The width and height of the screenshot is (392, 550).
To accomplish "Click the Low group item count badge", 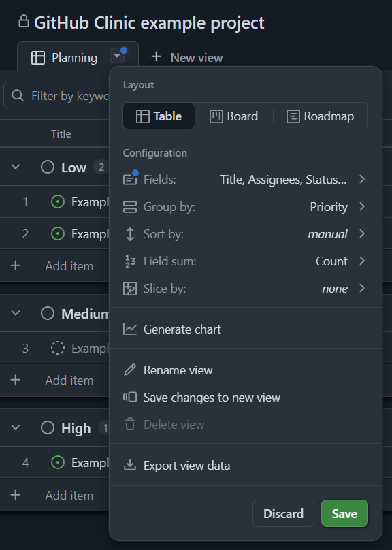I will pos(101,167).
